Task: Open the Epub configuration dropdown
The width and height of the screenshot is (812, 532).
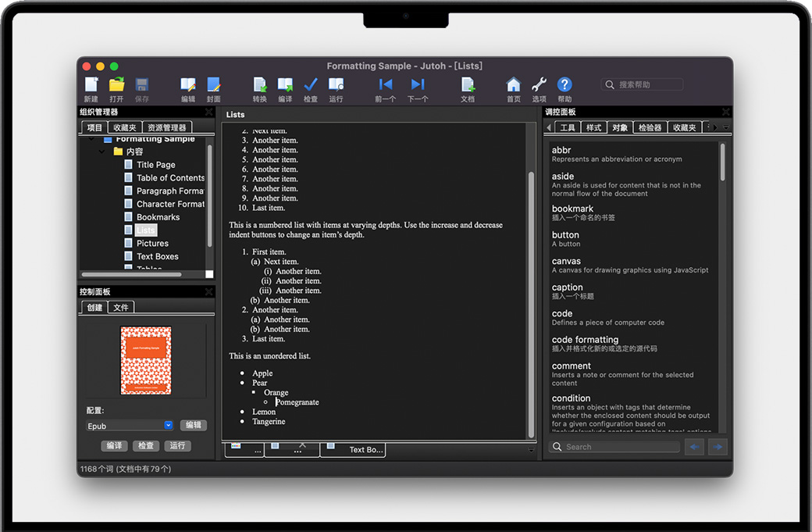Action: tap(130, 426)
